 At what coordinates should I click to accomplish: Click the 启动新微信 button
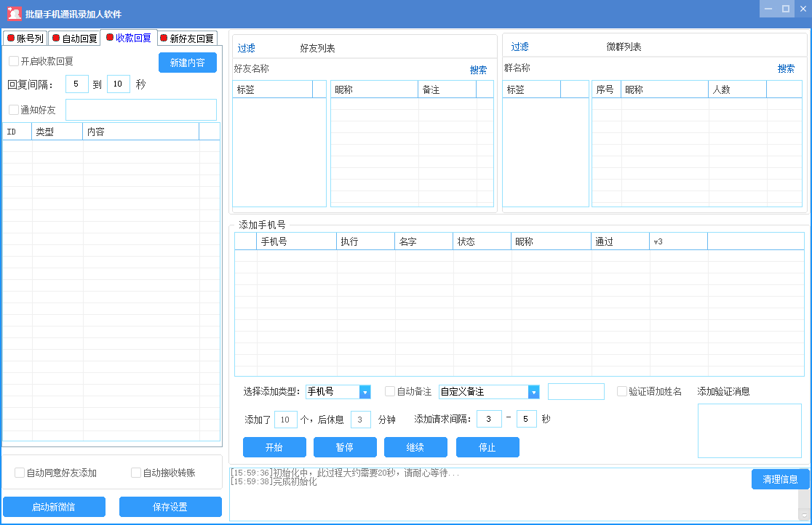55,507
